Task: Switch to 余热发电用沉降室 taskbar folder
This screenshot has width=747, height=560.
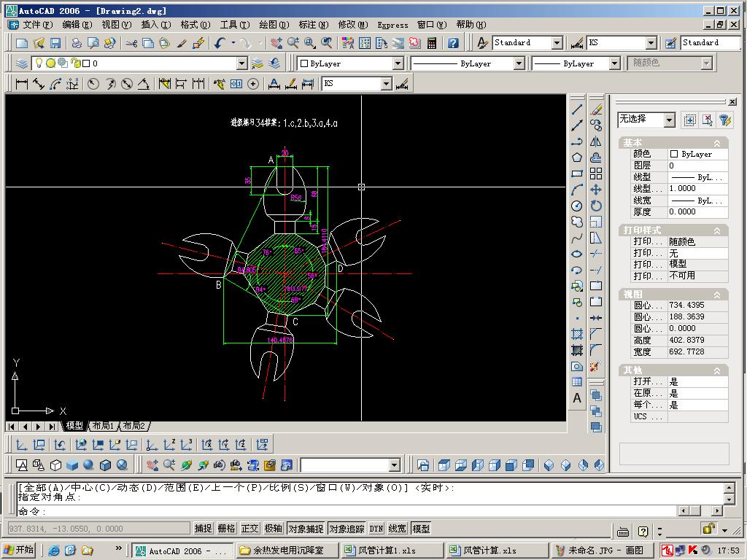Action: pos(287,551)
